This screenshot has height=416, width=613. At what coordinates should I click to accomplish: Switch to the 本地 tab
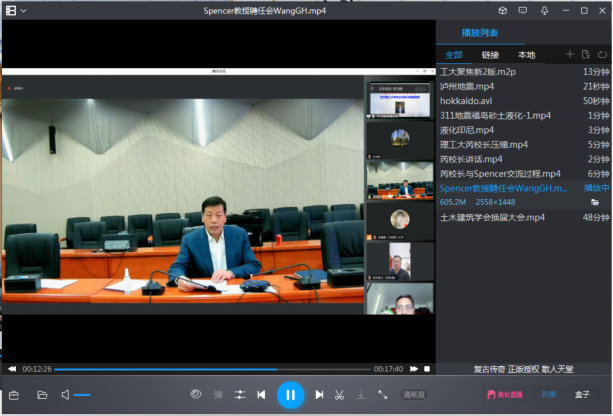coord(526,54)
